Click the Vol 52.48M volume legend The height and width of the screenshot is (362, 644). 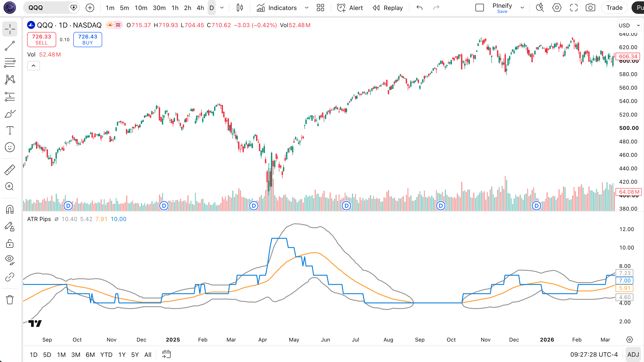44,54
